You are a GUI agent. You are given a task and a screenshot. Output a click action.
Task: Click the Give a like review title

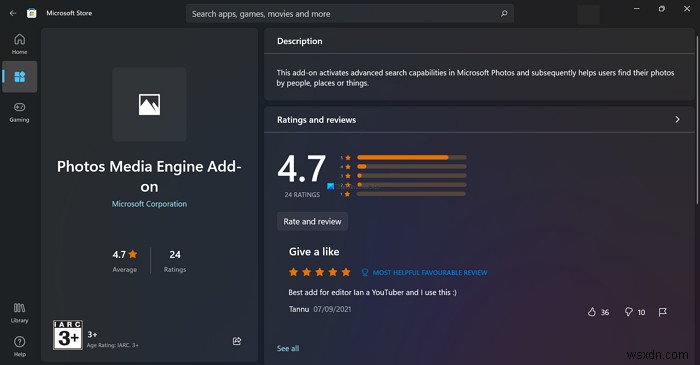tap(314, 252)
